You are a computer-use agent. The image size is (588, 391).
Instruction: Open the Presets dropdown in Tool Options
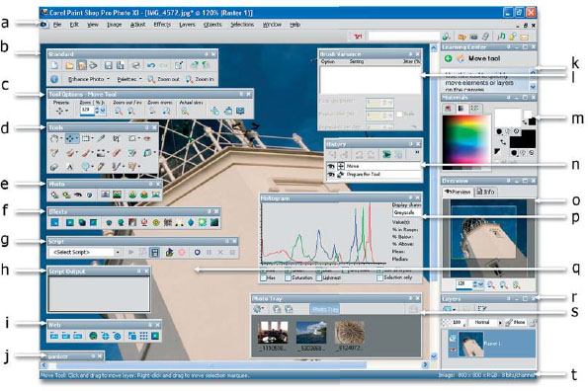click(x=61, y=111)
